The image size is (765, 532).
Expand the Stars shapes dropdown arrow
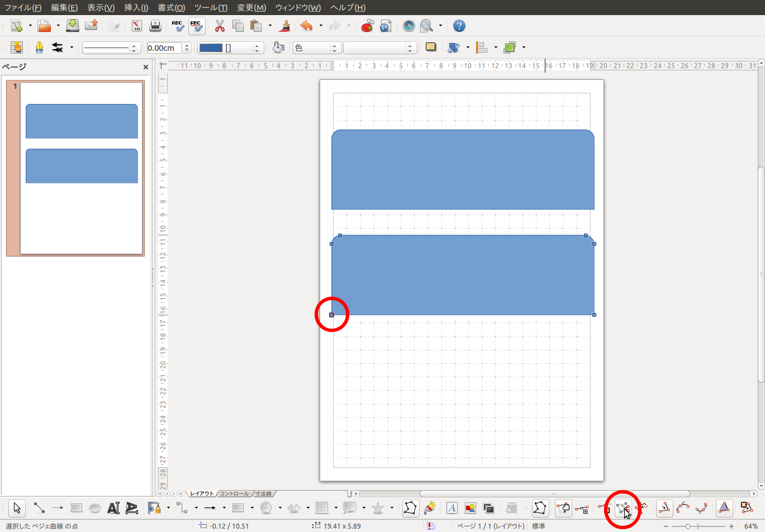coord(392,508)
